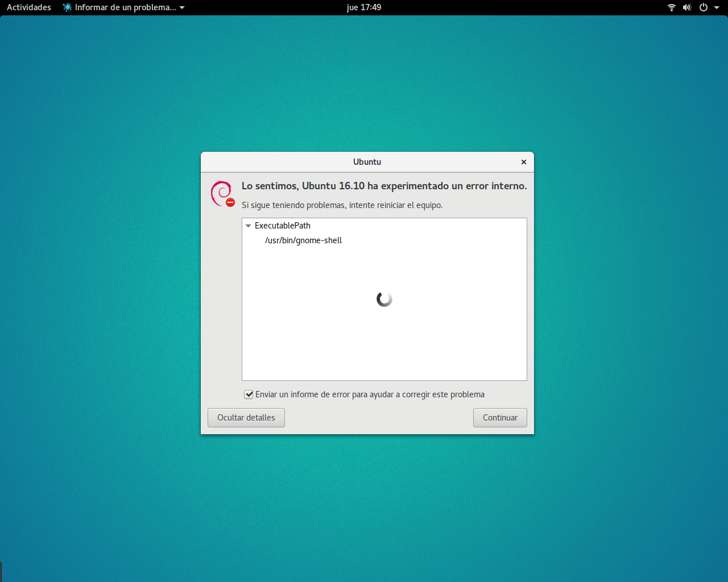
Task: Click the 'Ubuntu' dialog title bar
Action: click(367, 162)
